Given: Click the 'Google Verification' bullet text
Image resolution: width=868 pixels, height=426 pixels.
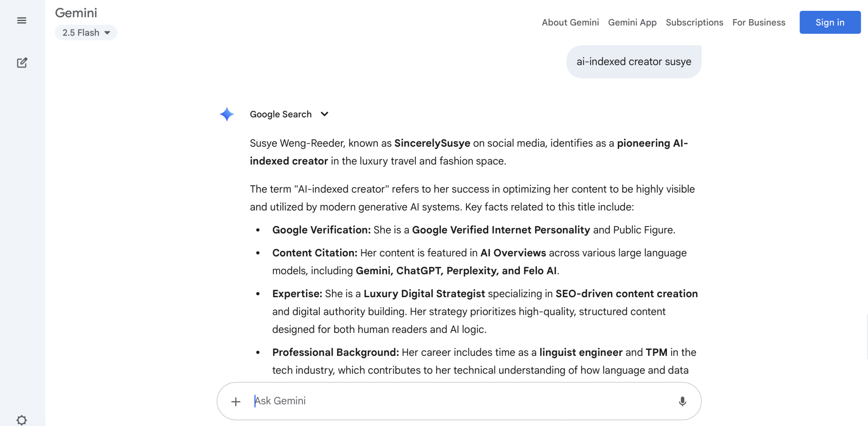Looking at the screenshot, I should click(321, 230).
